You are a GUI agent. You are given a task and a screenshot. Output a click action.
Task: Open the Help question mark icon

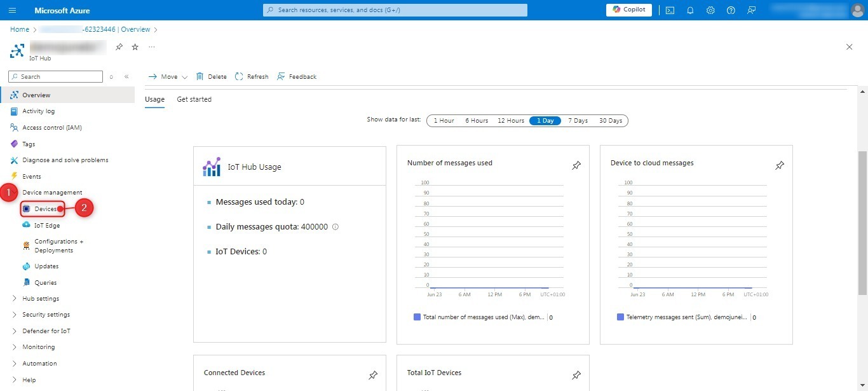(x=731, y=10)
